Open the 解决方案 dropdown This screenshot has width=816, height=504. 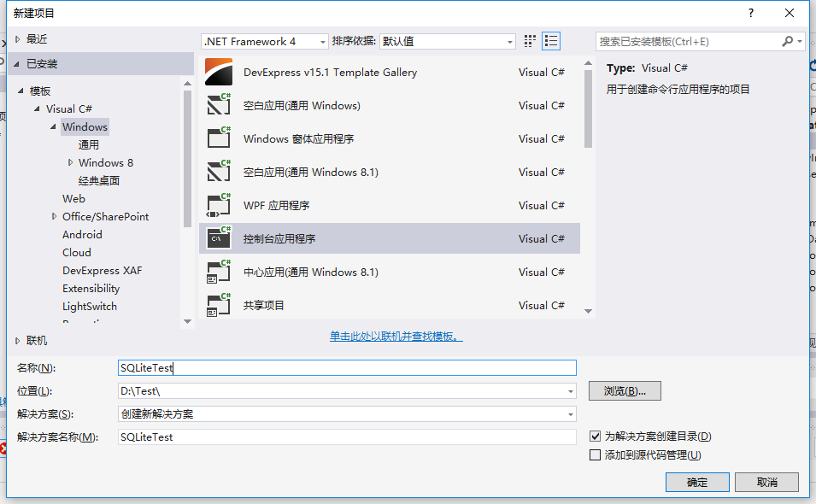[347, 414]
